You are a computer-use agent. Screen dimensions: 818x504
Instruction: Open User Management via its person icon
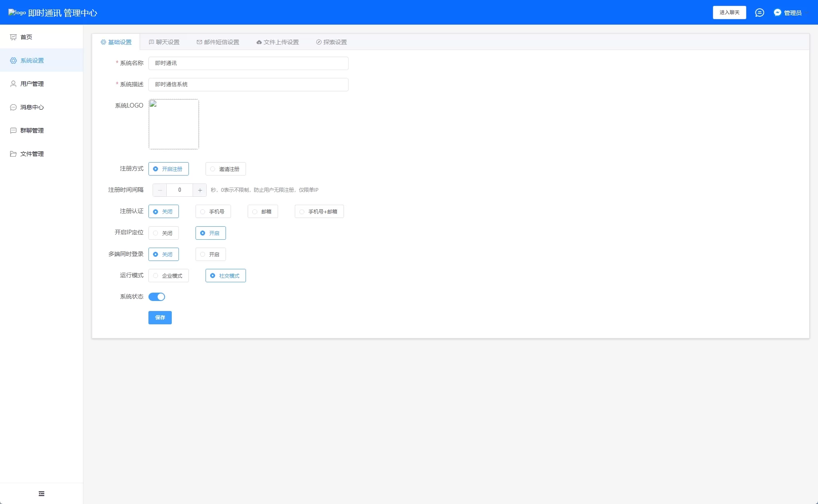point(13,84)
